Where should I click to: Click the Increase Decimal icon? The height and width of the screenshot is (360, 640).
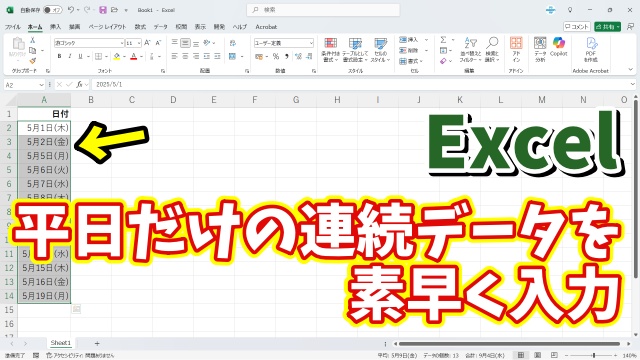298,56
